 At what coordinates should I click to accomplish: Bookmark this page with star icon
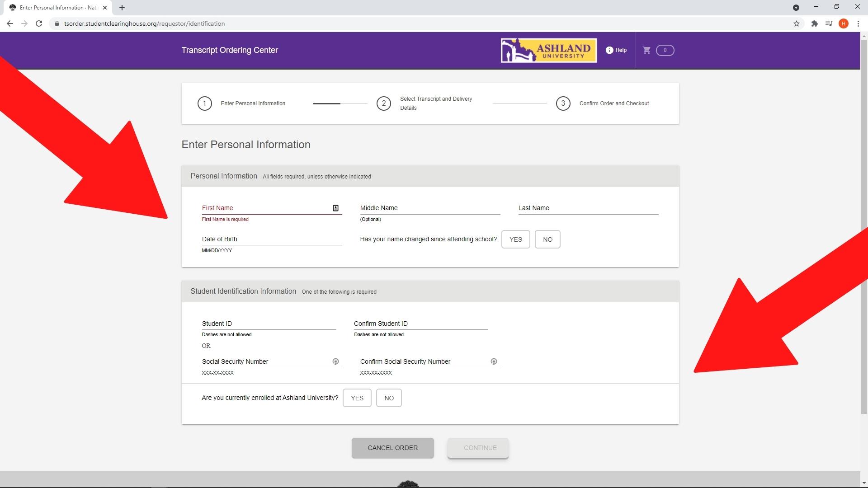(x=797, y=23)
